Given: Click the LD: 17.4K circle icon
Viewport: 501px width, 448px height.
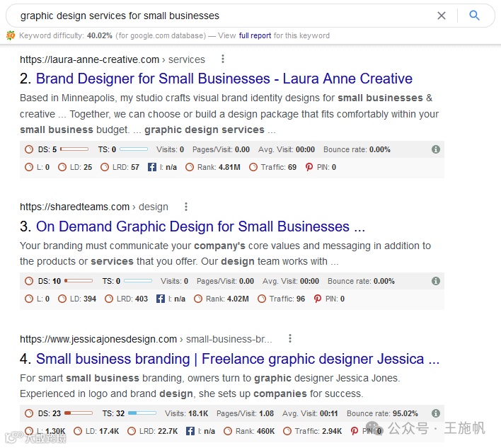Looking at the screenshot, I should point(78,431).
